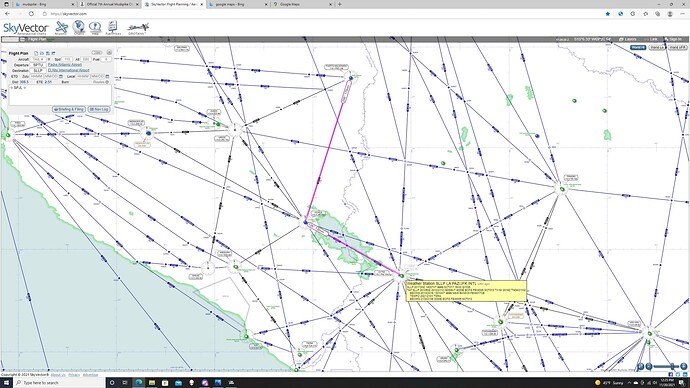Screen dimensions: 690x388
Task: Click the Destination SLLP input field
Action: [38, 70]
